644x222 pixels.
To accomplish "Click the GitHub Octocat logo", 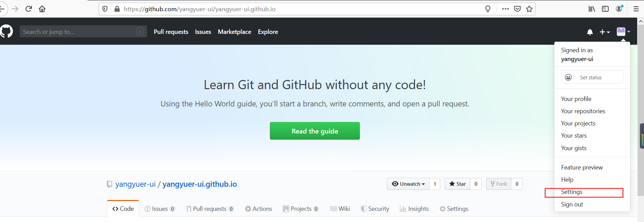I will pyautogui.click(x=6, y=32).
